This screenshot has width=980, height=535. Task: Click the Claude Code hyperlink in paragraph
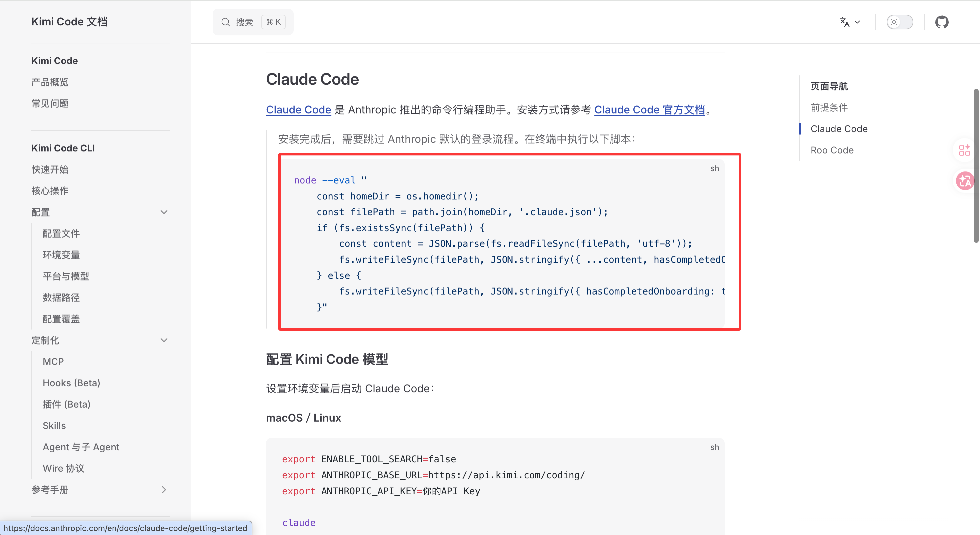click(x=298, y=110)
